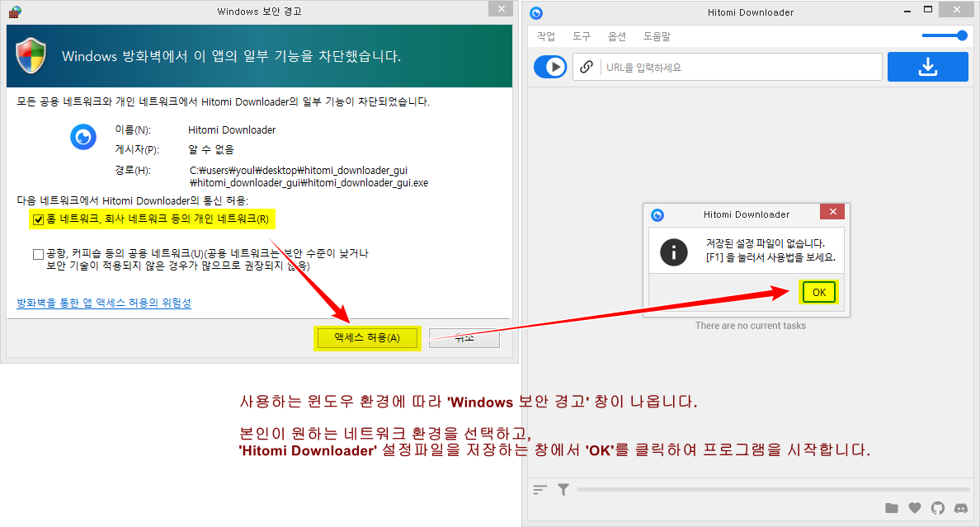
Task: Click the sort icon at bottom left
Action: pyautogui.click(x=540, y=490)
